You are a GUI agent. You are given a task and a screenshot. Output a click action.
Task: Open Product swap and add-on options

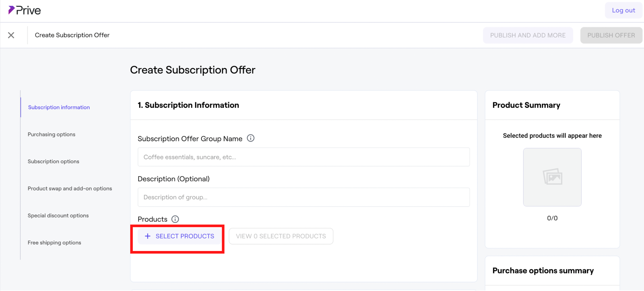[x=70, y=188]
